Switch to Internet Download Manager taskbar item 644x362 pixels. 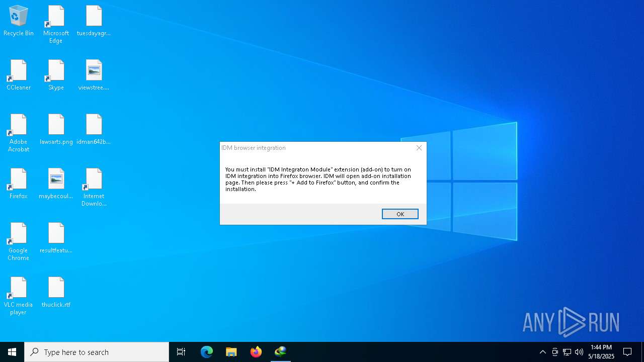(x=281, y=352)
